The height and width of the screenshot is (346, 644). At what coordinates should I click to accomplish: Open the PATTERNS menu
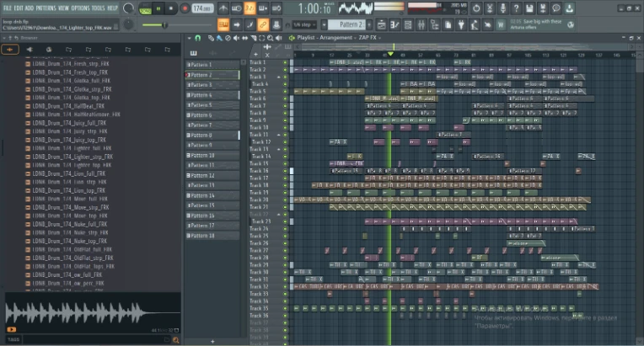tap(46, 8)
